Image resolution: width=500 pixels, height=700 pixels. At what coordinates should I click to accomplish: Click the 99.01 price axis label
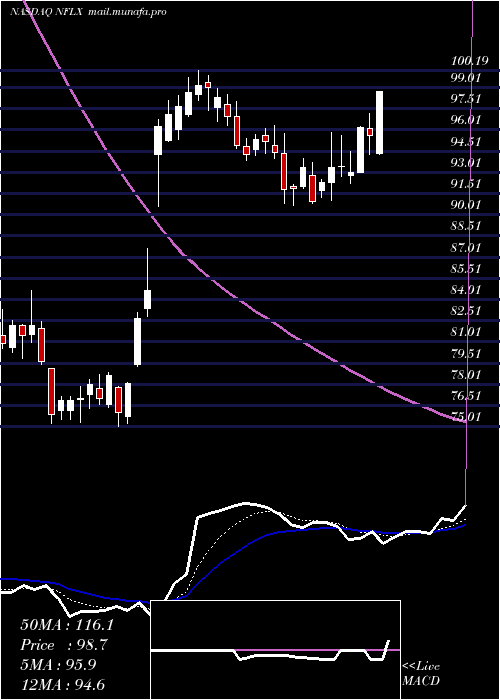467,78
